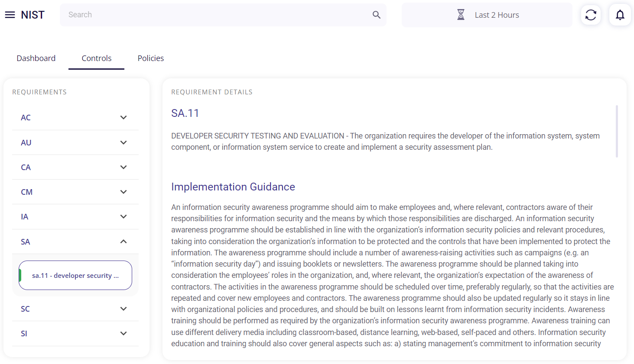Refresh data with the sync icon

(591, 15)
